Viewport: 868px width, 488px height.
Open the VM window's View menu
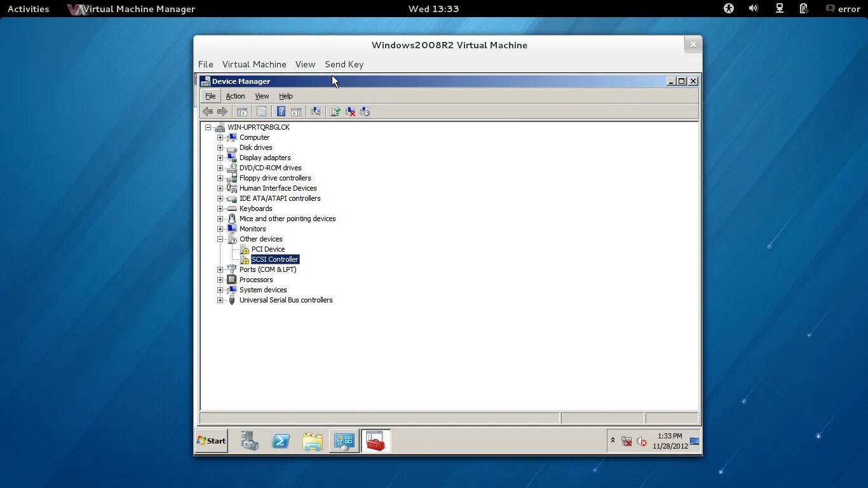[305, 64]
